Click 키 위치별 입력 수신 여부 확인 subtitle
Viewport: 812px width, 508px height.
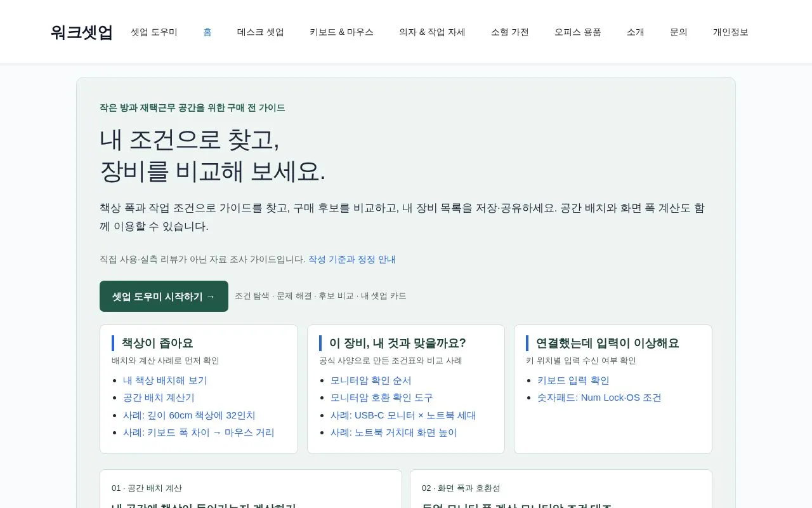(x=581, y=361)
